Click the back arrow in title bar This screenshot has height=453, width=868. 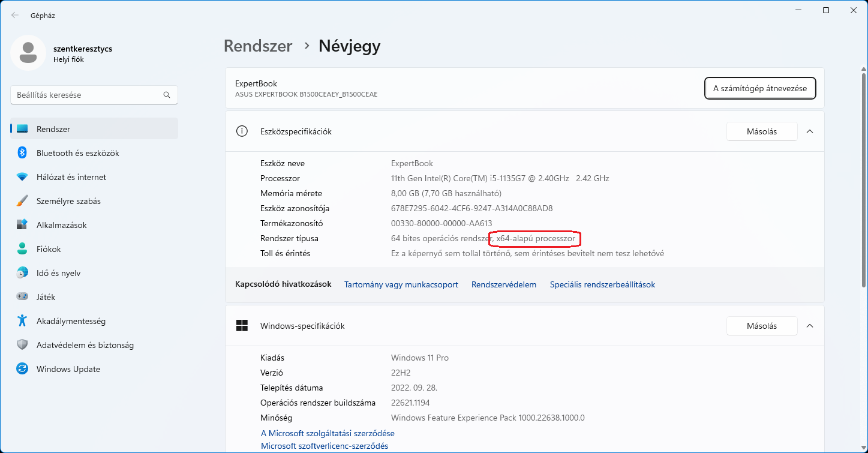15,15
